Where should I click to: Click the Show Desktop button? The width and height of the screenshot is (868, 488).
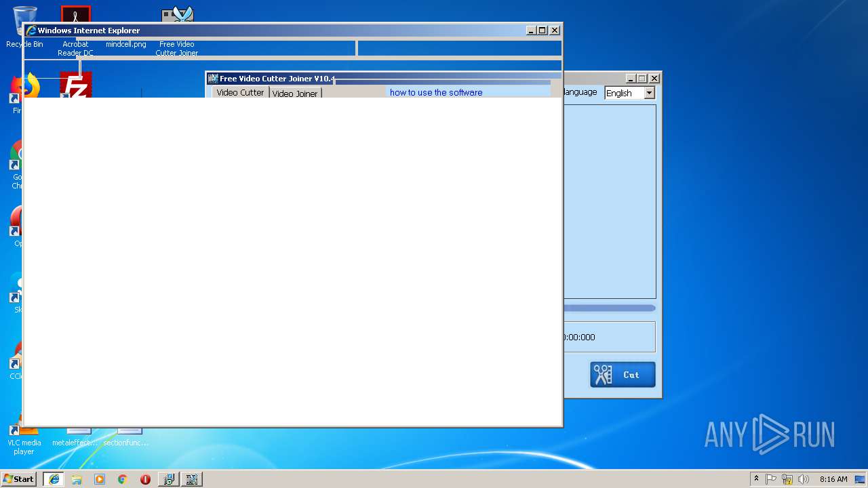coord(861,479)
